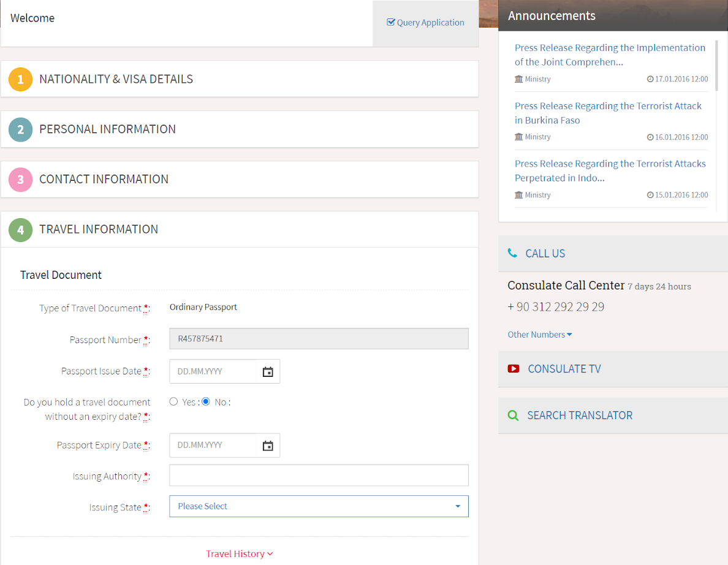Expand Nationality & Visa Details section
The image size is (728, 565).
240,79
